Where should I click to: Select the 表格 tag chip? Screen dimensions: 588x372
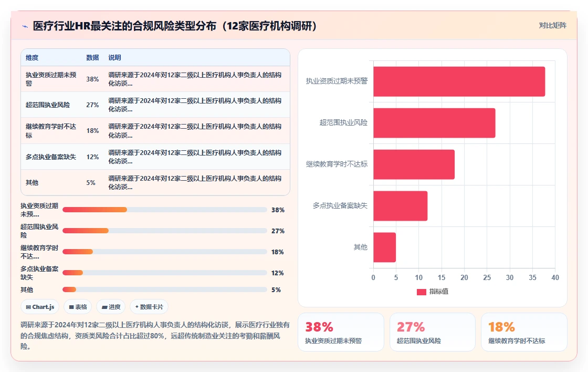click(78, 307)
